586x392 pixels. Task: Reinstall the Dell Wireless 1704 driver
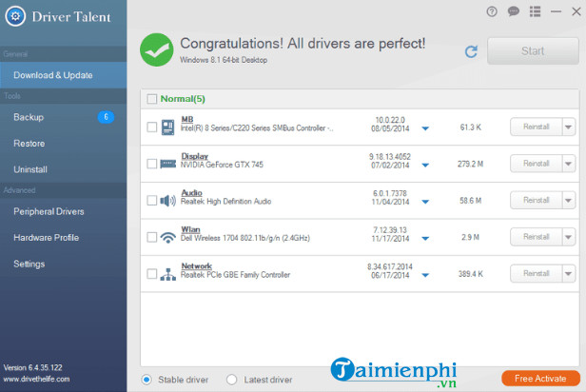[x=536, y=237]
